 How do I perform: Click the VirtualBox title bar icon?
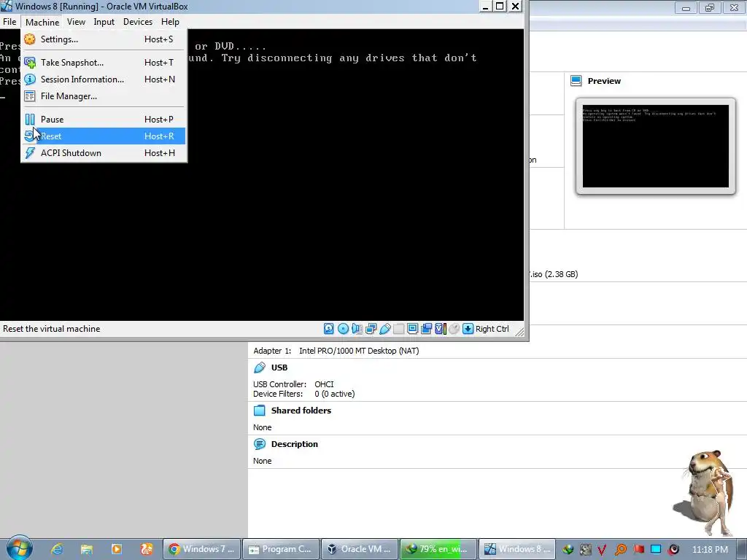[x=7, y=6]
